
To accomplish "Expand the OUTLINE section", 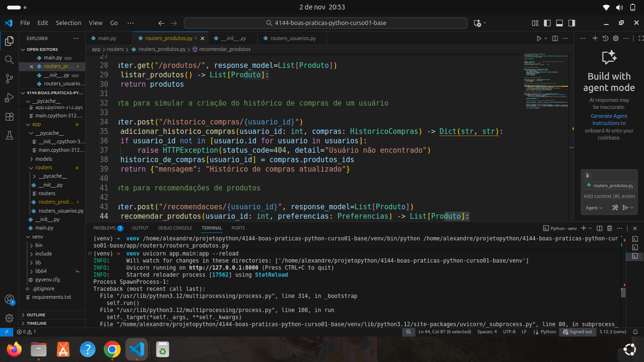I will coord(36,315).
